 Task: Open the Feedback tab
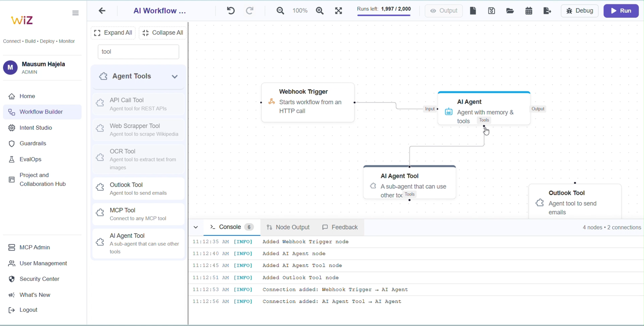[x=340, y=227]
